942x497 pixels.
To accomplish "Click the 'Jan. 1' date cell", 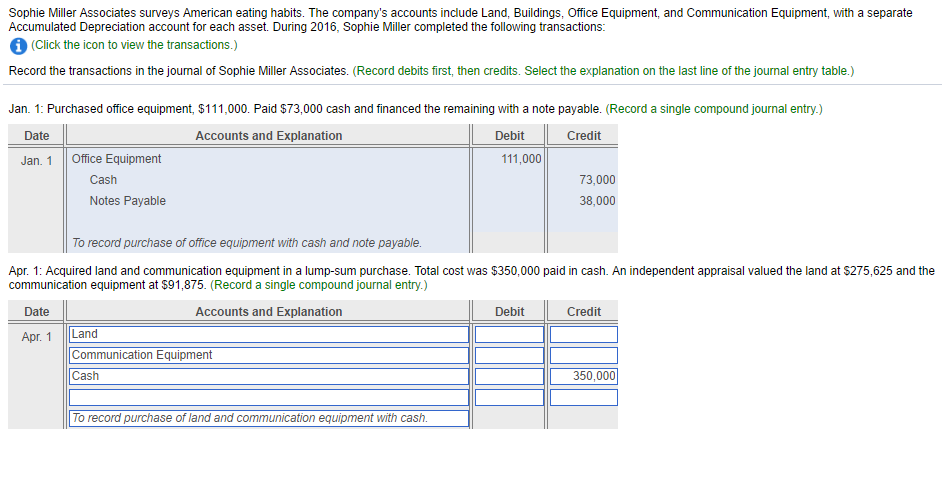I will [37, 160].
